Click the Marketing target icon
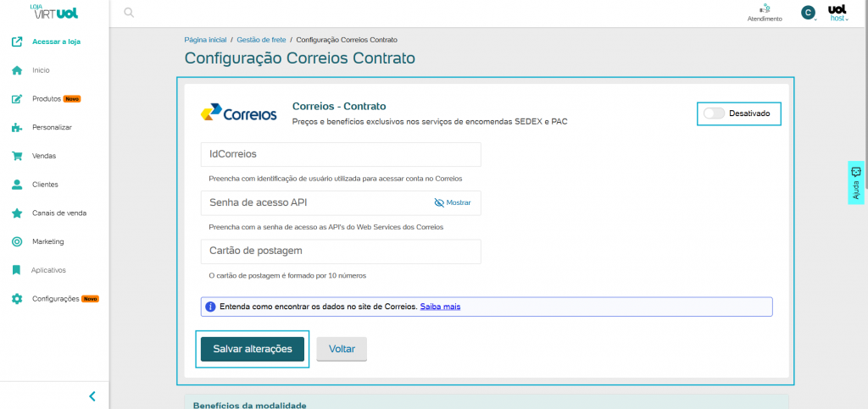This screenshot has width=868, height=409. [x=16, y=242]
